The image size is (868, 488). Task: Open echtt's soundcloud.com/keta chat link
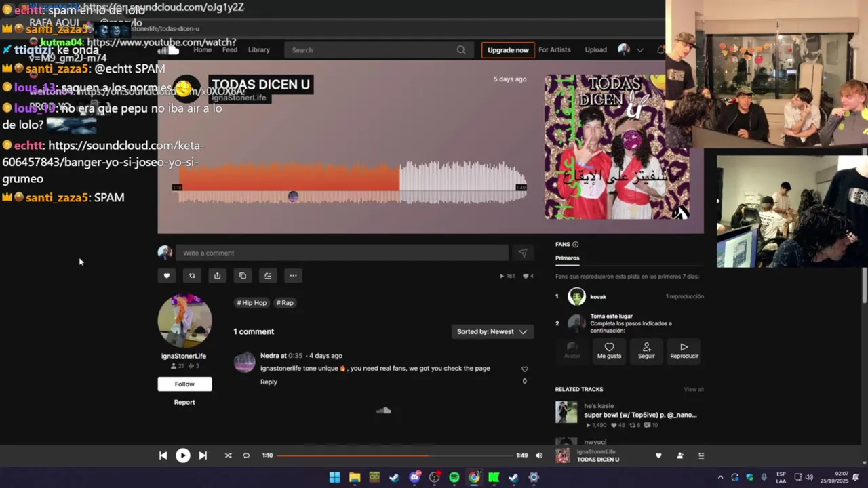(x=103, y=162)
